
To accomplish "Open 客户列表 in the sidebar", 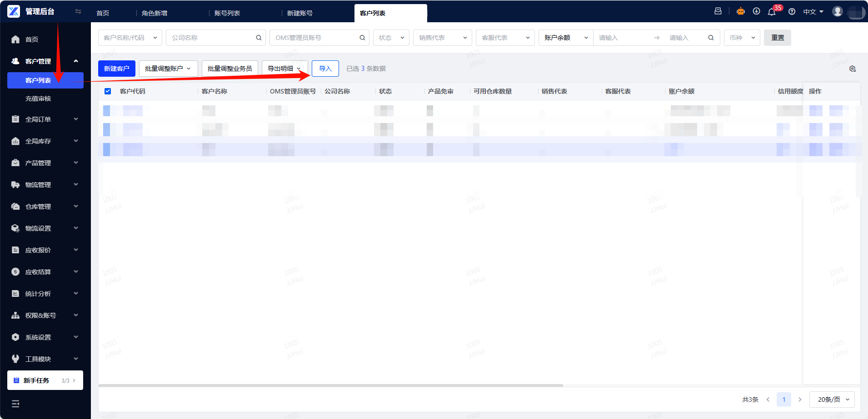I will 45,80.
